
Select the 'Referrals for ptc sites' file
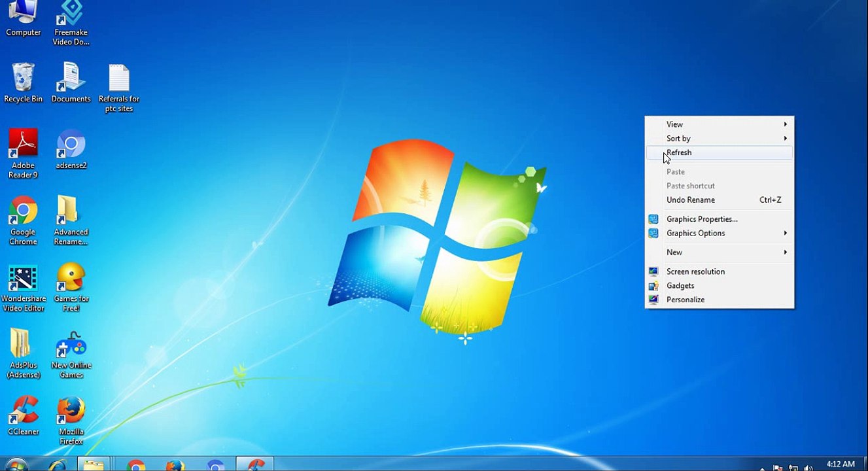coord(118,88)
